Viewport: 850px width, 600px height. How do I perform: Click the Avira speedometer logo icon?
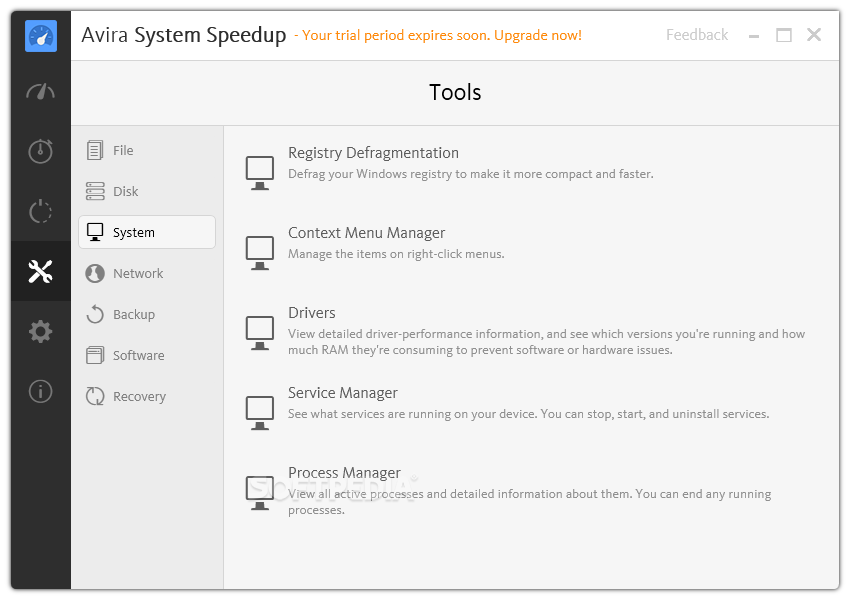41,36
